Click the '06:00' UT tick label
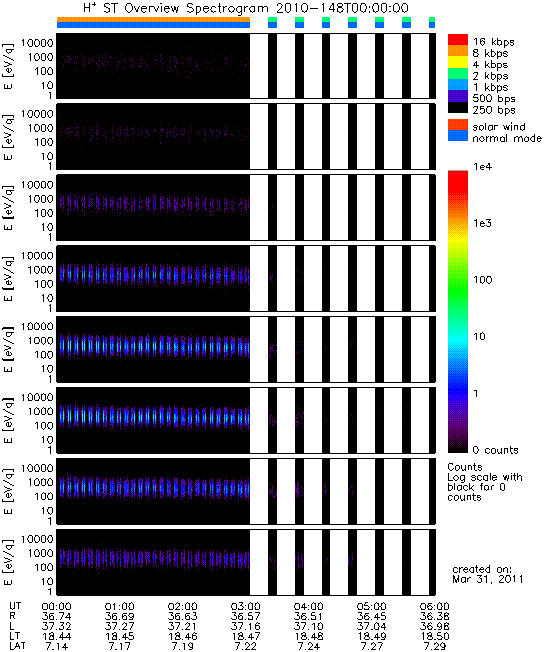544x652 pixels. point(434,607)
